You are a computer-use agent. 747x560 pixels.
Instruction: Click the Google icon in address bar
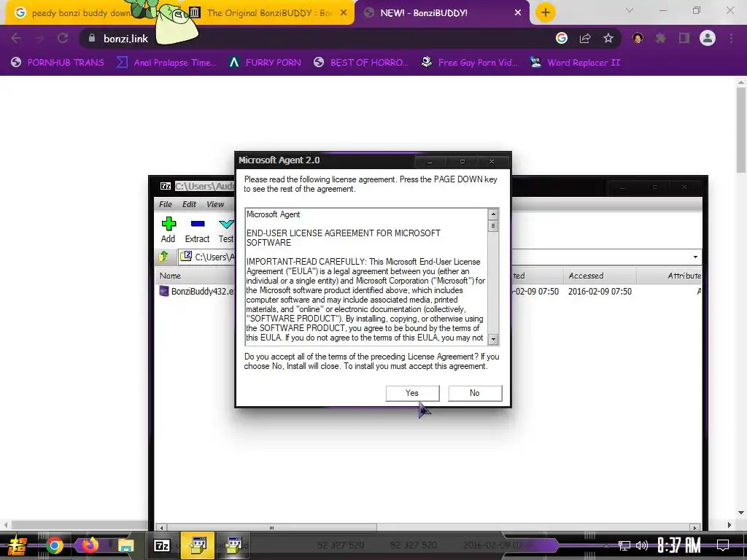tap(562, 38)
